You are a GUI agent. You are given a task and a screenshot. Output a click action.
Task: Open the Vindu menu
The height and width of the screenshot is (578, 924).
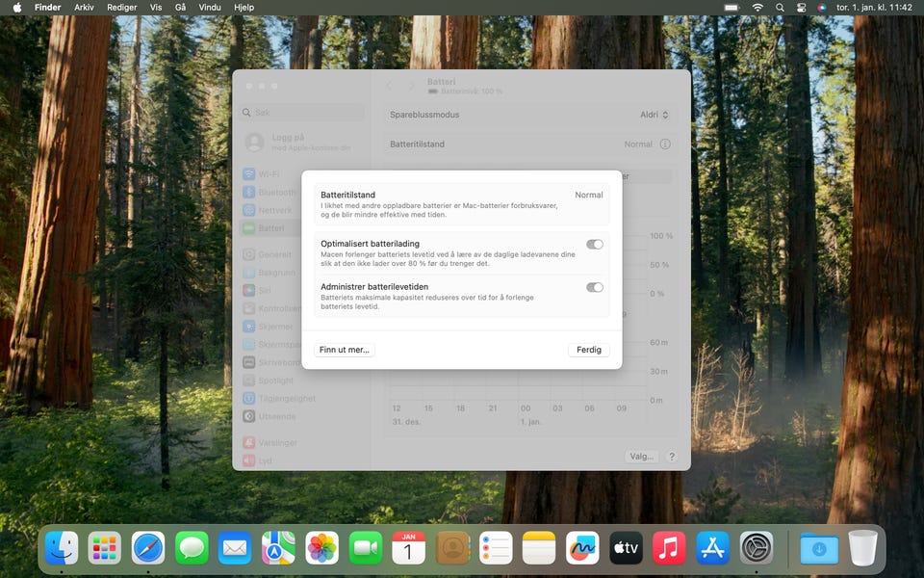coord(209,7)
